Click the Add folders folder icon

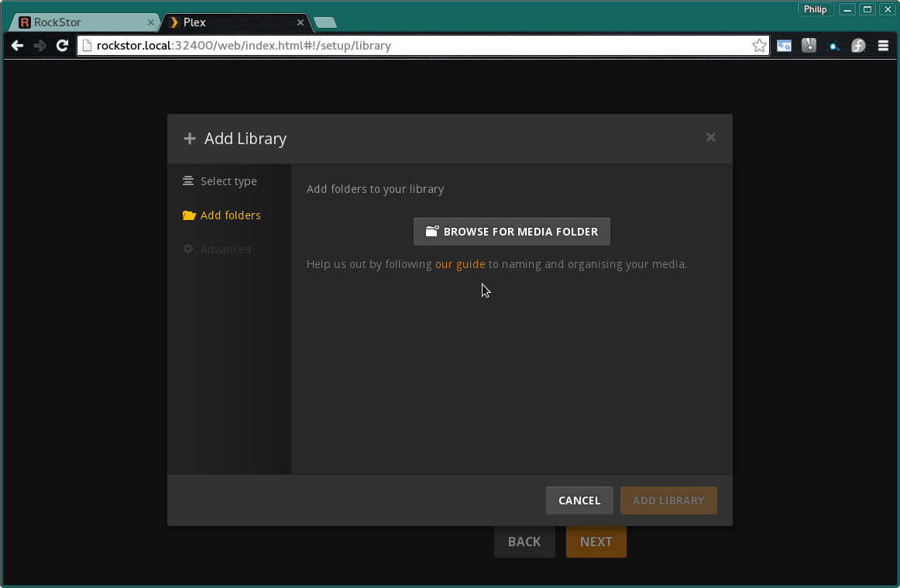189,215
